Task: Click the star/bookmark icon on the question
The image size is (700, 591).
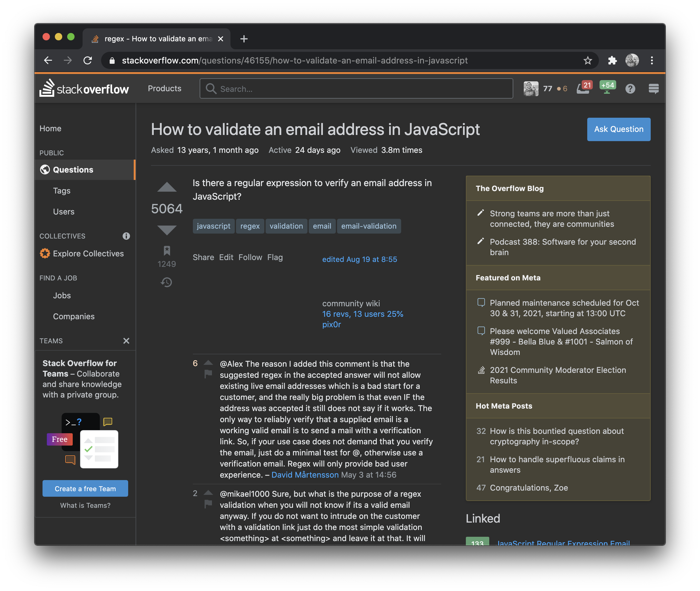Action: point(166,251)
